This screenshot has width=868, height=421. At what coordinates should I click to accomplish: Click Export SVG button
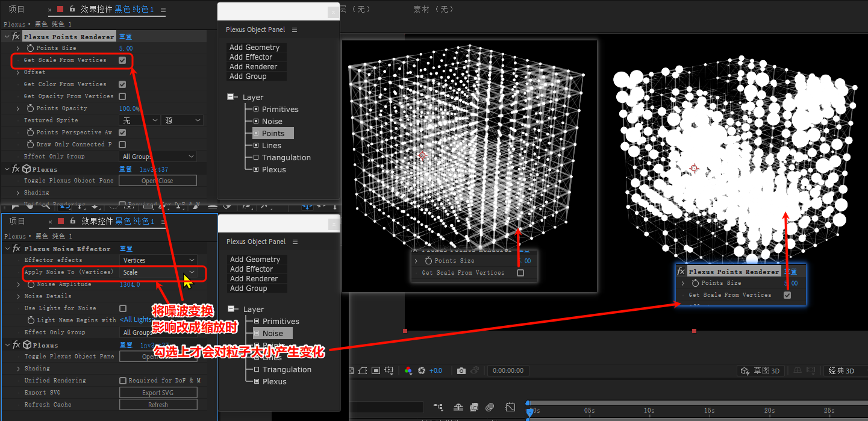point(158,393)
